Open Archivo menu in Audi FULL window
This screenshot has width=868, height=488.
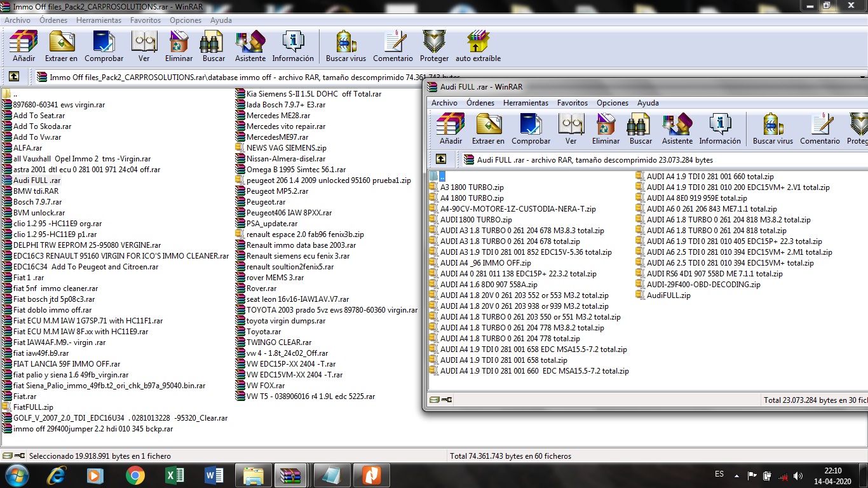[444, 103]
